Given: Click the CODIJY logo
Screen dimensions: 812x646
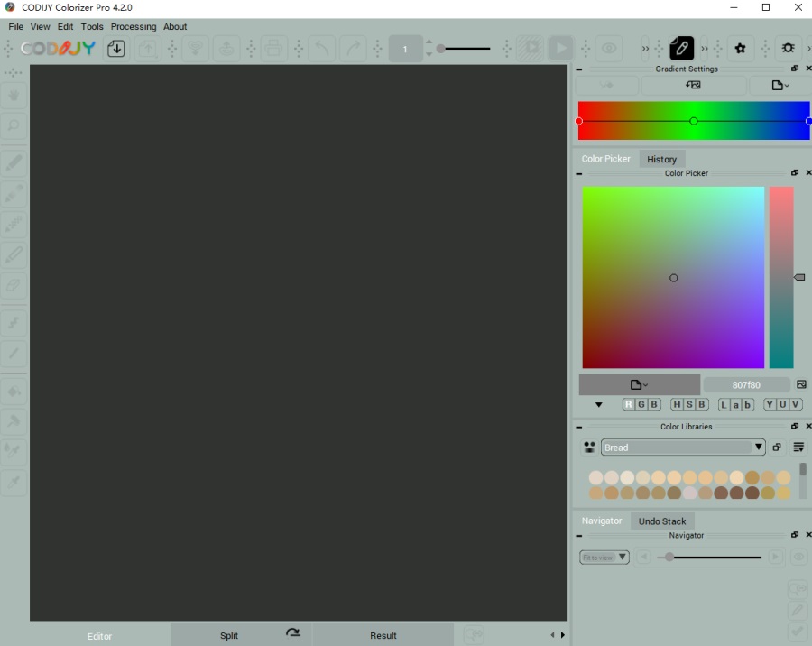Looking at the screenshot, I should (x=58, y=49).
